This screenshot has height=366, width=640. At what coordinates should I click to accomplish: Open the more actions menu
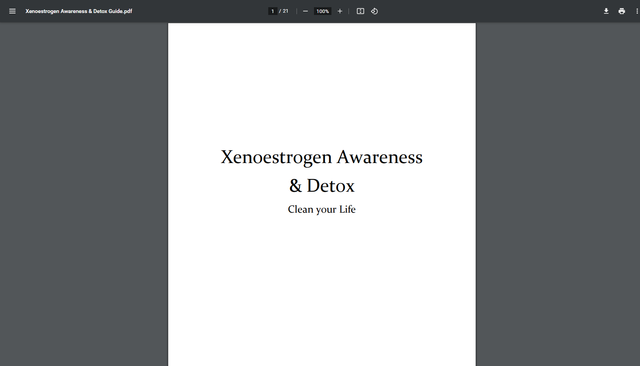point(637,11)
